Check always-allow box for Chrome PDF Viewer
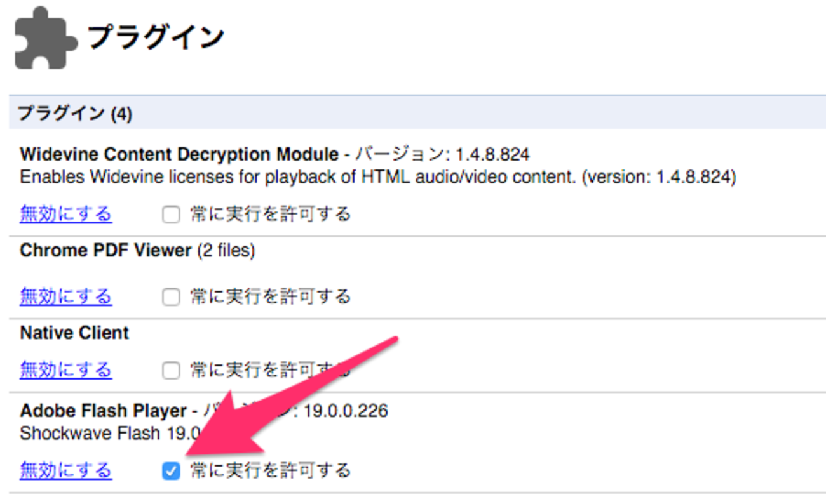The image size is (826, 504). (171, 297)
